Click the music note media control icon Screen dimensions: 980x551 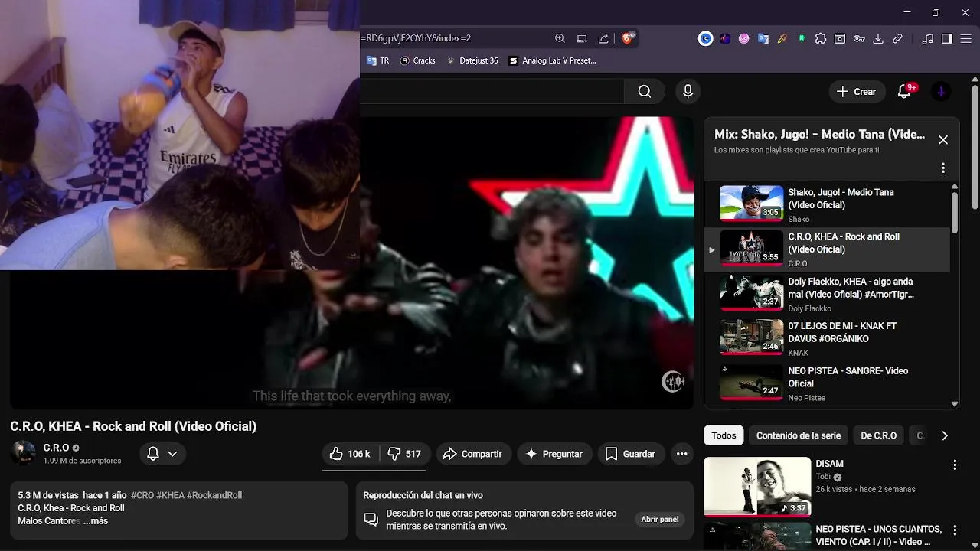928,38
